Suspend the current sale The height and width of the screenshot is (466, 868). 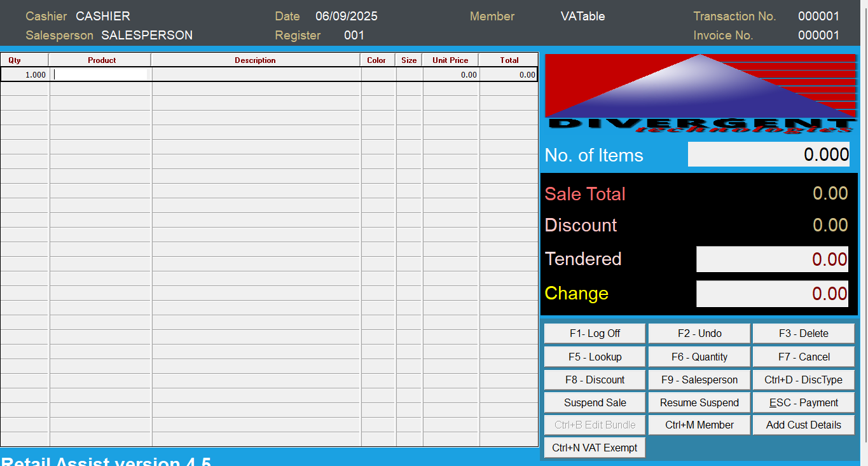(x=594, y=402)
